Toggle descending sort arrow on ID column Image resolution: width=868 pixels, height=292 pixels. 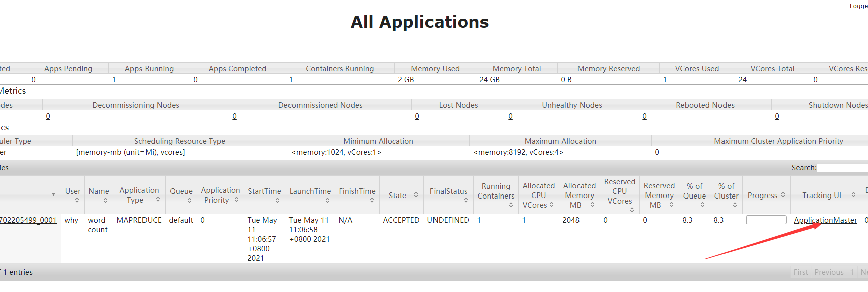[53, 194]
